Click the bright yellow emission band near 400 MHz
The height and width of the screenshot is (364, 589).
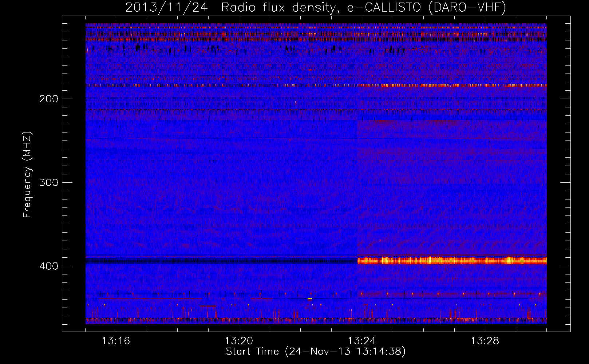pos(452,260)
